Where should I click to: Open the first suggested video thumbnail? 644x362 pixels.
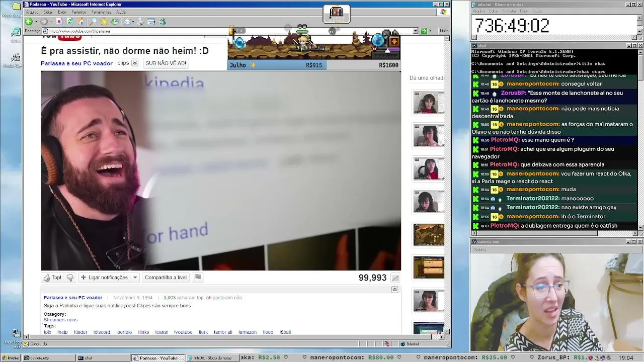(429, 103)
